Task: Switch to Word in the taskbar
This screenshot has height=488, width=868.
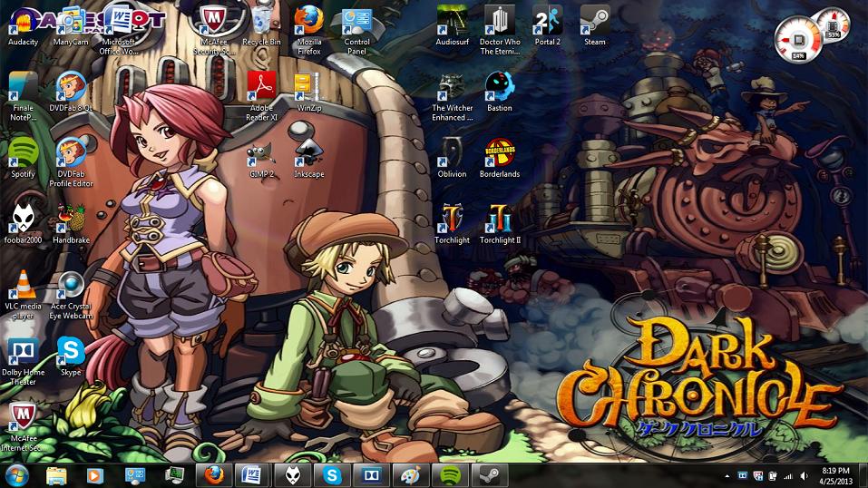Action: [253, 475]
